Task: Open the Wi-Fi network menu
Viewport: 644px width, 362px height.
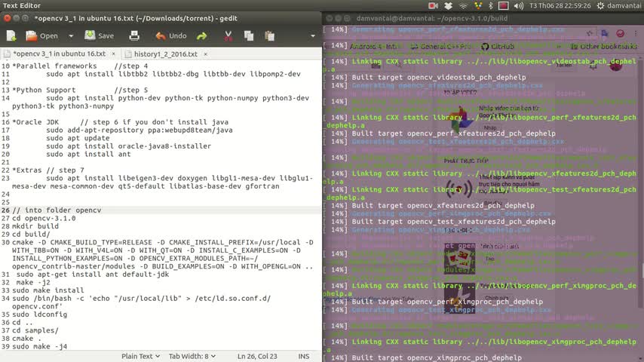Action: 463,6
